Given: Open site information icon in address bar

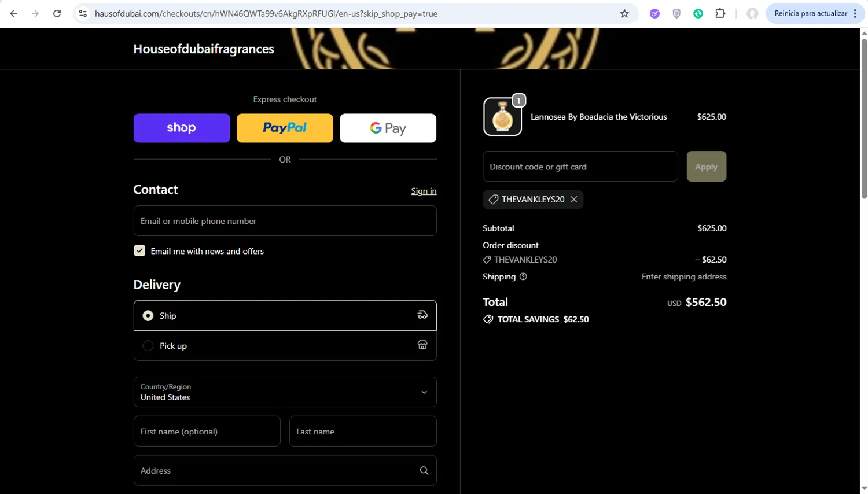Looking at the screenshot, I should click(x=83, y=13).
